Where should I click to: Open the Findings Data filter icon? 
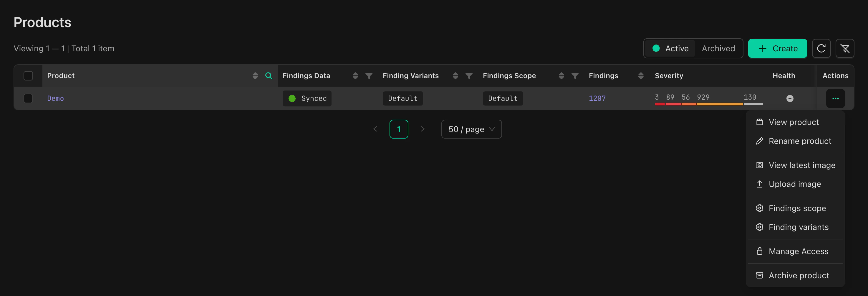(369, 75)
